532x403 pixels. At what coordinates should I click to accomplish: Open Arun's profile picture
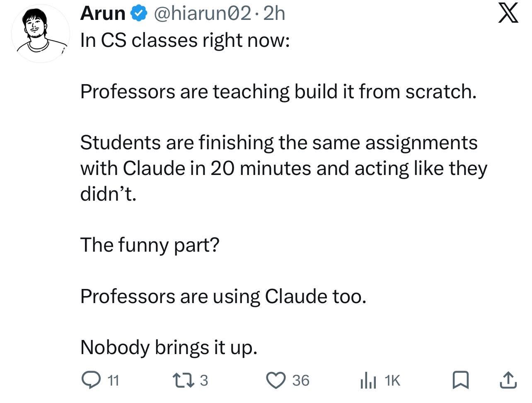pos(40,34)
